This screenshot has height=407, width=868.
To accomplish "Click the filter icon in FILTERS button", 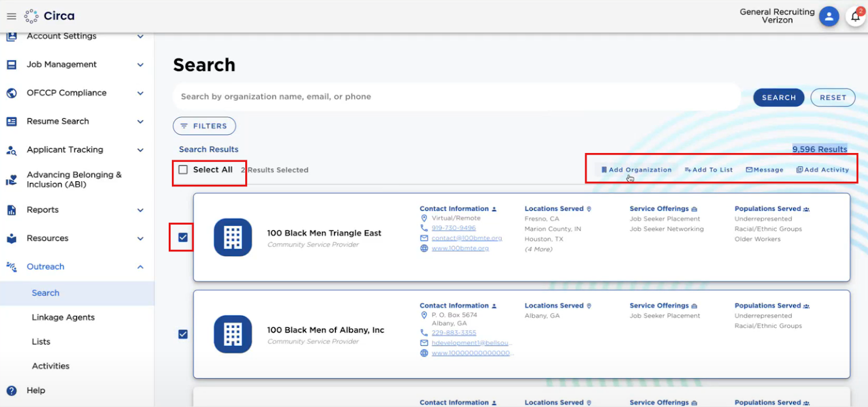I will tap(184, 126).
